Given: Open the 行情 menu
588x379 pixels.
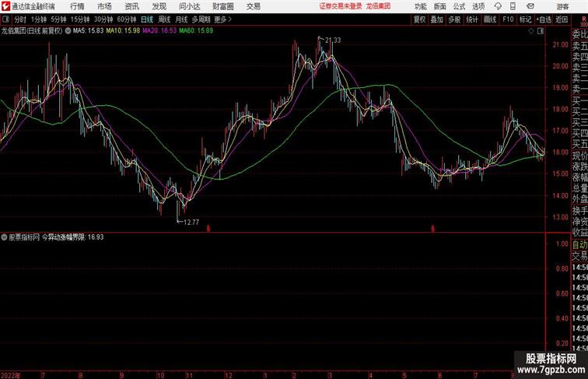Looking at the screenshot, I should click(x=77, y=6).
